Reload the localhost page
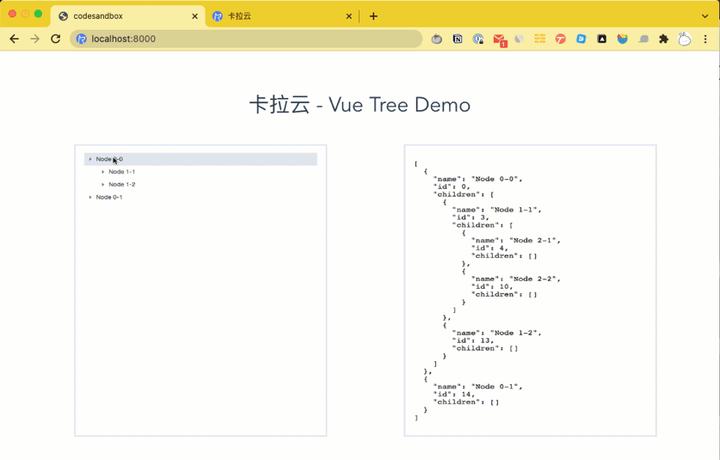Screen dimensions: 720x460 (x=56, y=39)
